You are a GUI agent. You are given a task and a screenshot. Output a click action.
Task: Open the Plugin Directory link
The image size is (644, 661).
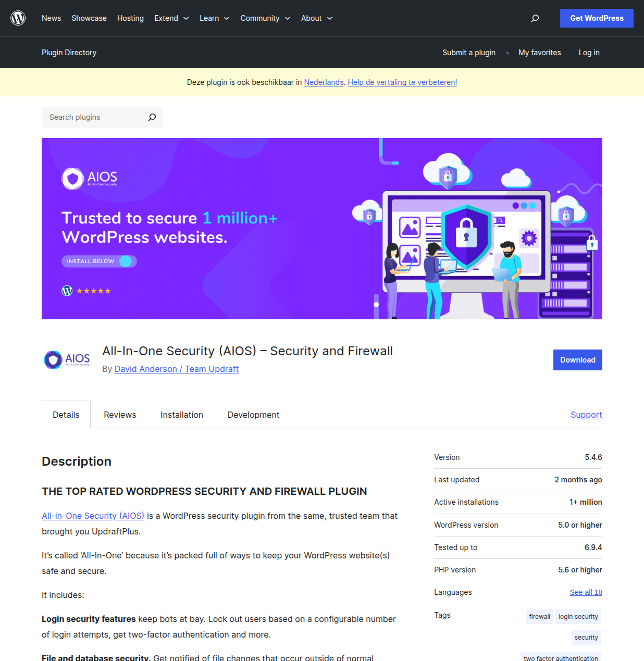coord(69,52)
